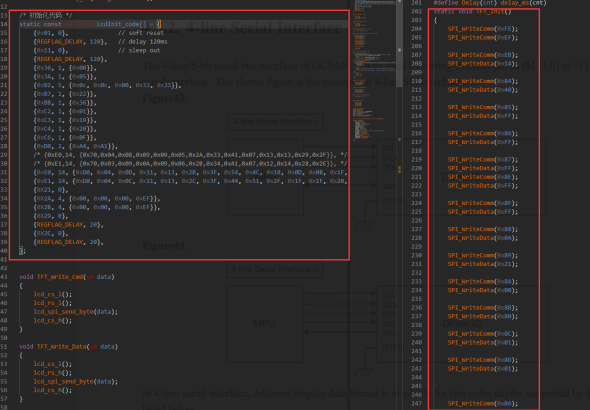
Task: Select the soft reset line {0x01, 0}
Action: coord(99,33)
